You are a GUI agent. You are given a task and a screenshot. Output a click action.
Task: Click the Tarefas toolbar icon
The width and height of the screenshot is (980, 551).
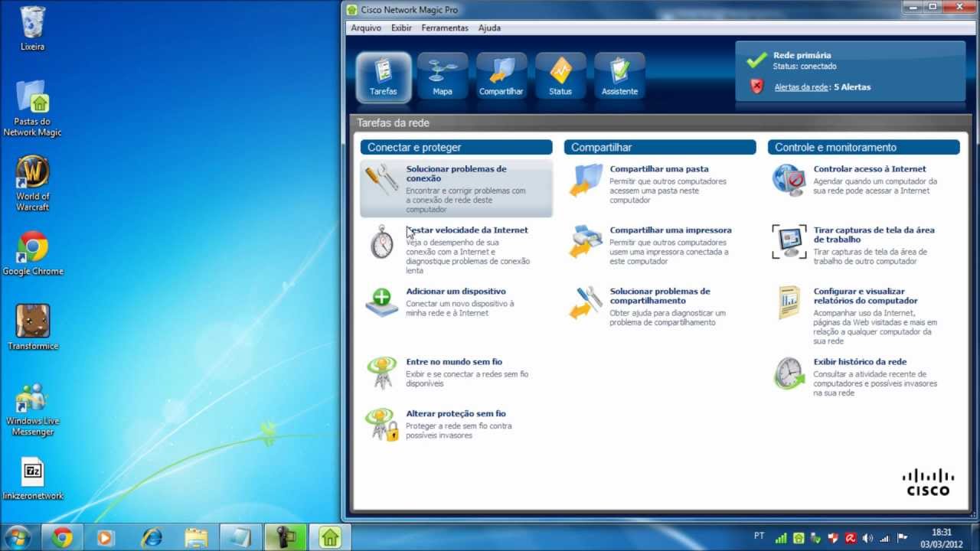[x=384, y=77]
